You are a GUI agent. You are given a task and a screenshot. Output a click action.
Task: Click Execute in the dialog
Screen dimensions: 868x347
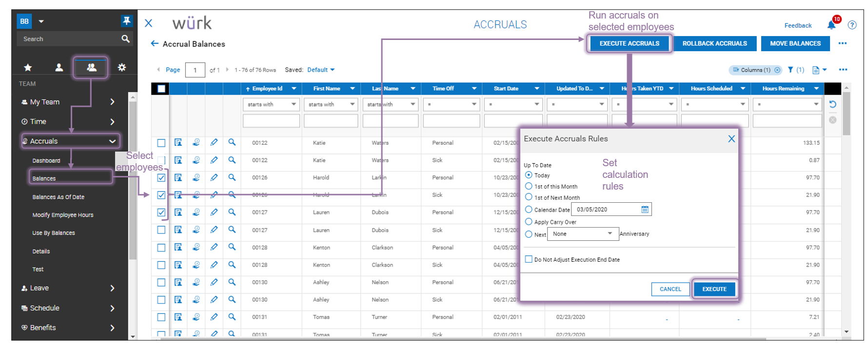(x=714, y=289)
